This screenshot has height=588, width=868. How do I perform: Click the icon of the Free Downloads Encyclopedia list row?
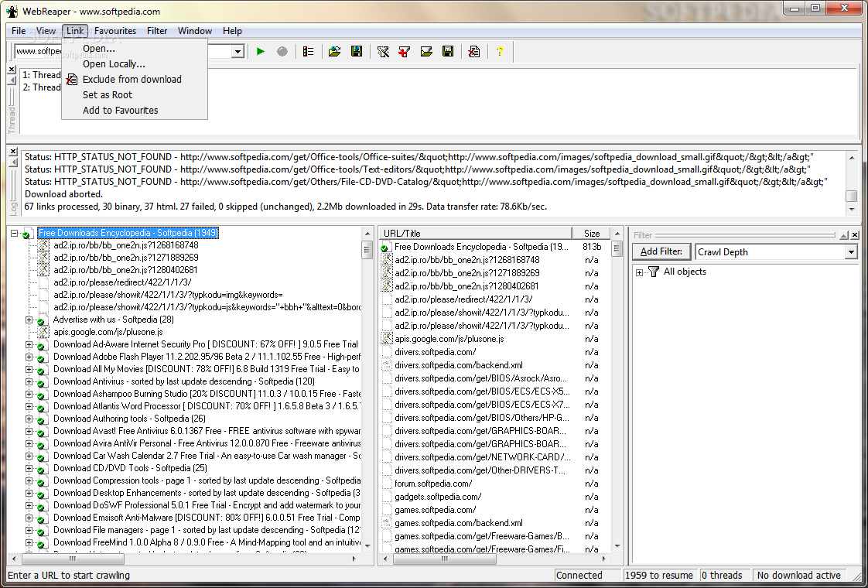[386, 247]
